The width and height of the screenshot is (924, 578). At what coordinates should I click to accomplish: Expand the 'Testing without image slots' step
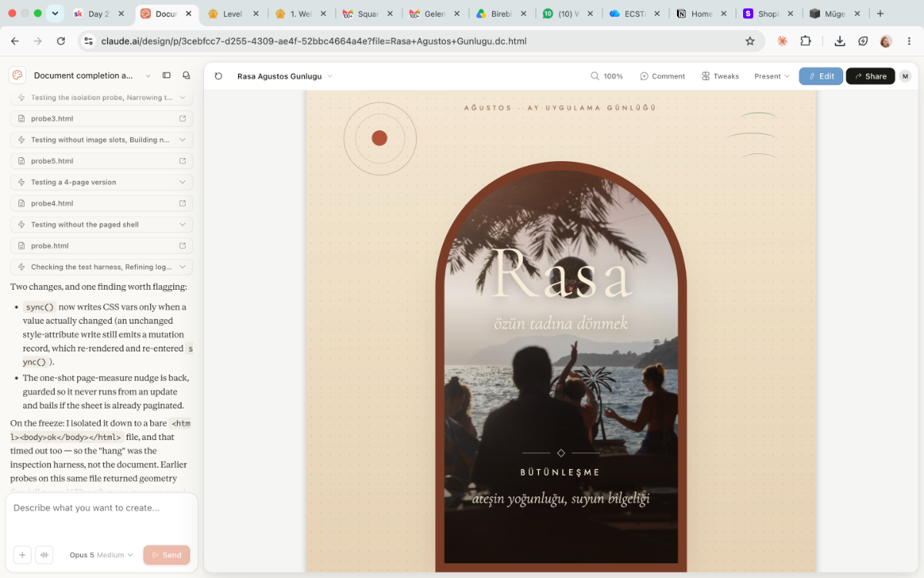coord(102,140)
